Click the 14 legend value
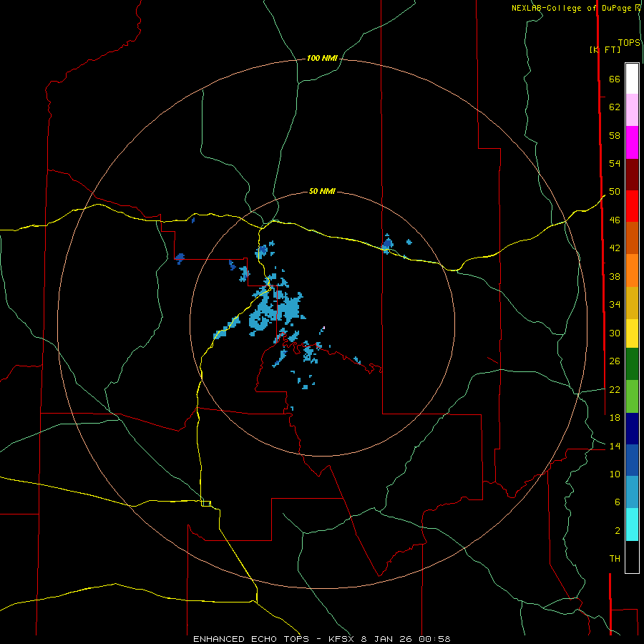644x644 pixels. 615,446
